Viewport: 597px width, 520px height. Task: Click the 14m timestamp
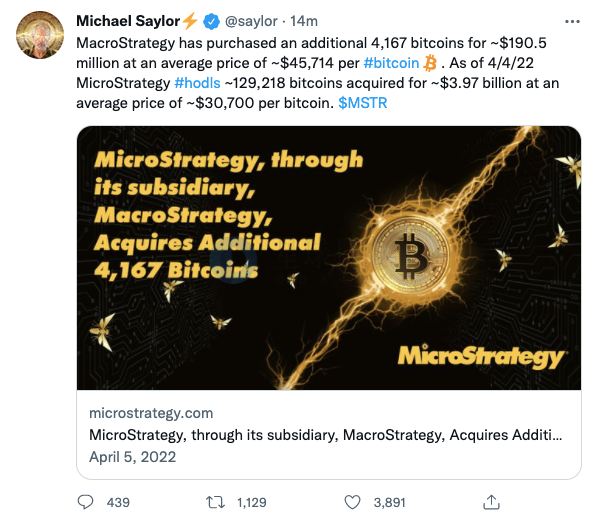304,21
